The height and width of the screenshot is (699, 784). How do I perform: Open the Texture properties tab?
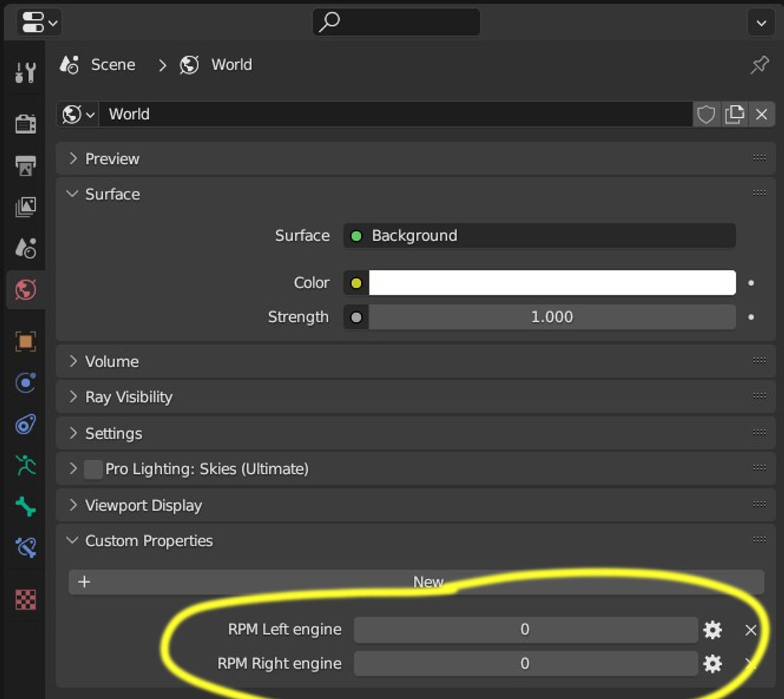[25, 600]
